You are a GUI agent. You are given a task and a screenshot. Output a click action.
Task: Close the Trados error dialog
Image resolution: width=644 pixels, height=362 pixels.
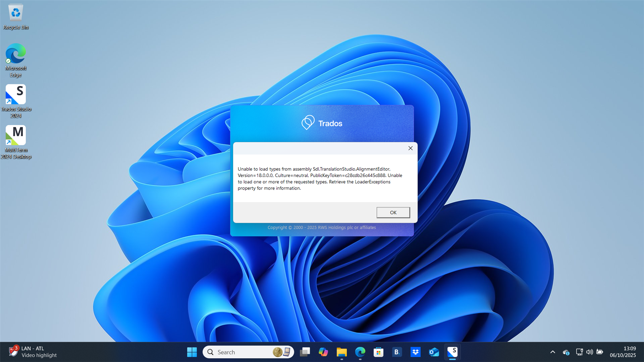410,148
